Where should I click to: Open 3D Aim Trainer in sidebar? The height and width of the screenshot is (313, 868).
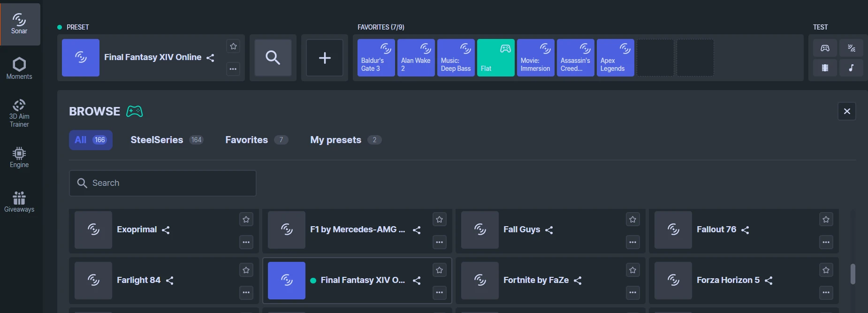19,113
